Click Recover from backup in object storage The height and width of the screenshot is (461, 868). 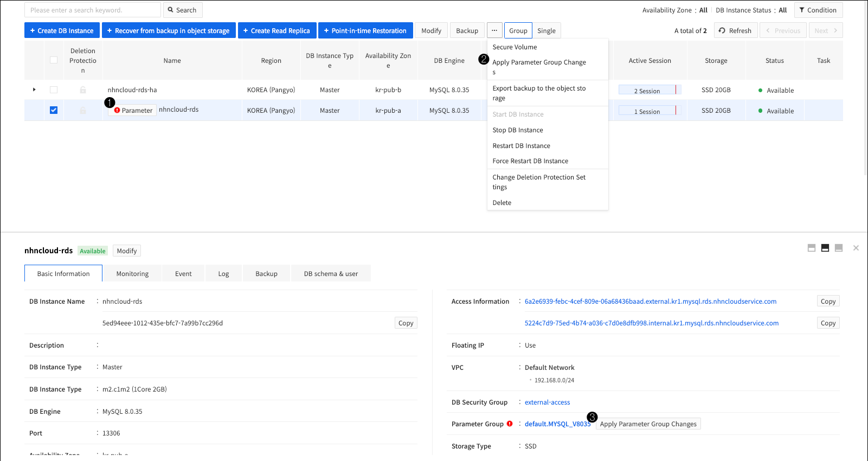[169, 30]
